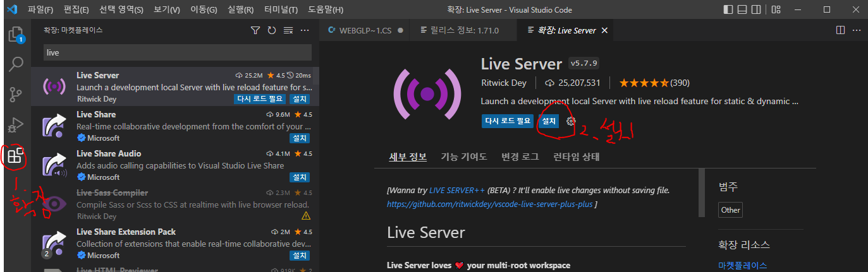Open the 파일(F) menu
The height and width of the screenshot is (272, 868).
click(x=40, y=9)
